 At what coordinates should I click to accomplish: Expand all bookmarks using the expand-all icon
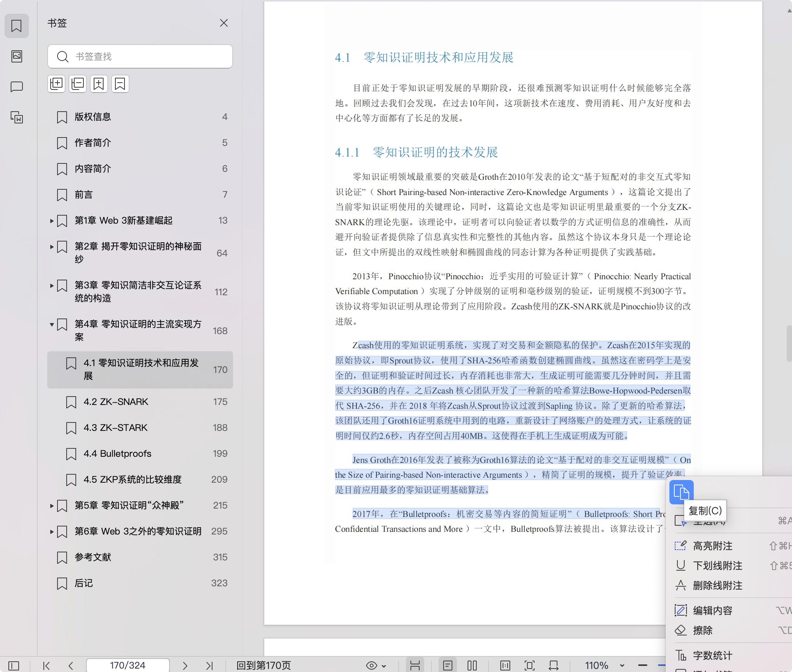pyautogui.click(x=56, y=84)
